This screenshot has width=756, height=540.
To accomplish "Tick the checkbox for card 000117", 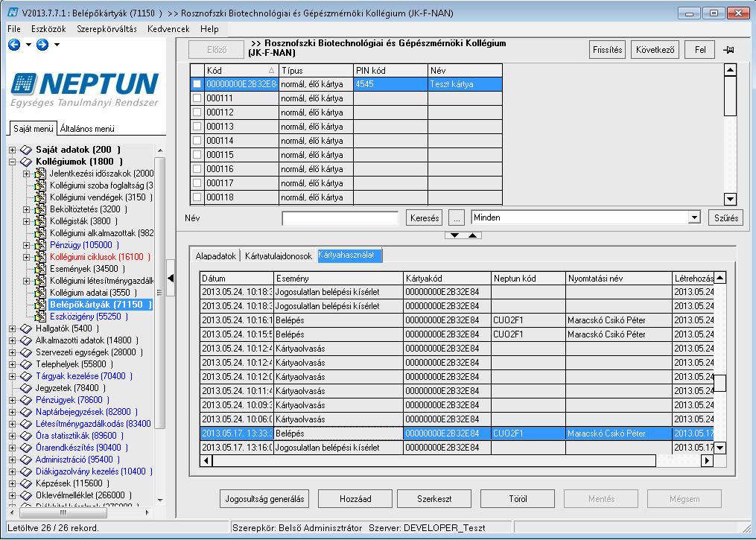I will [x=197, y=183].
